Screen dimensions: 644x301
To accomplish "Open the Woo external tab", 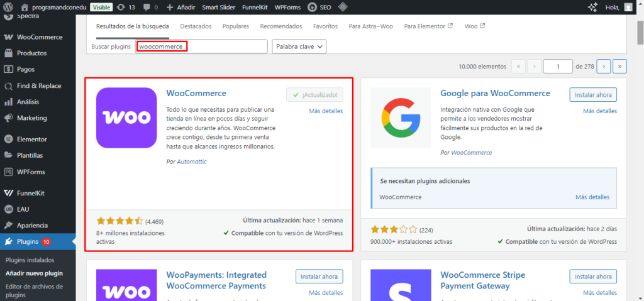I will point(475,26).
